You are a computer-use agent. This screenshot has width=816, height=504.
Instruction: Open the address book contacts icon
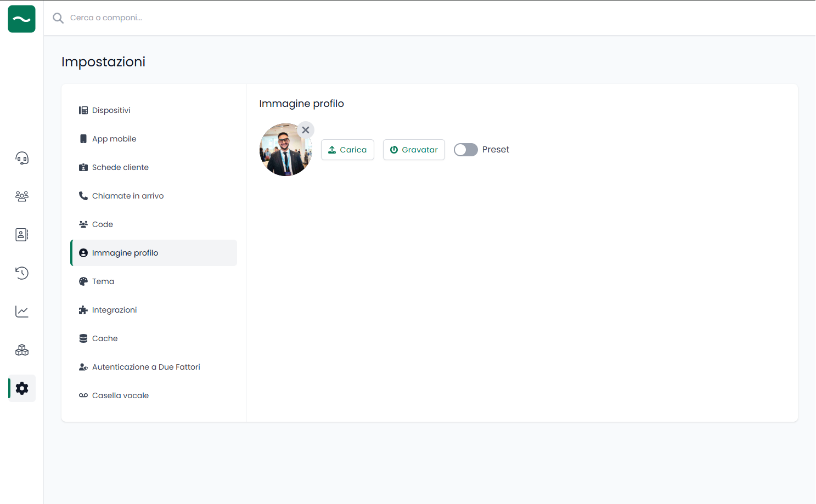22,235
